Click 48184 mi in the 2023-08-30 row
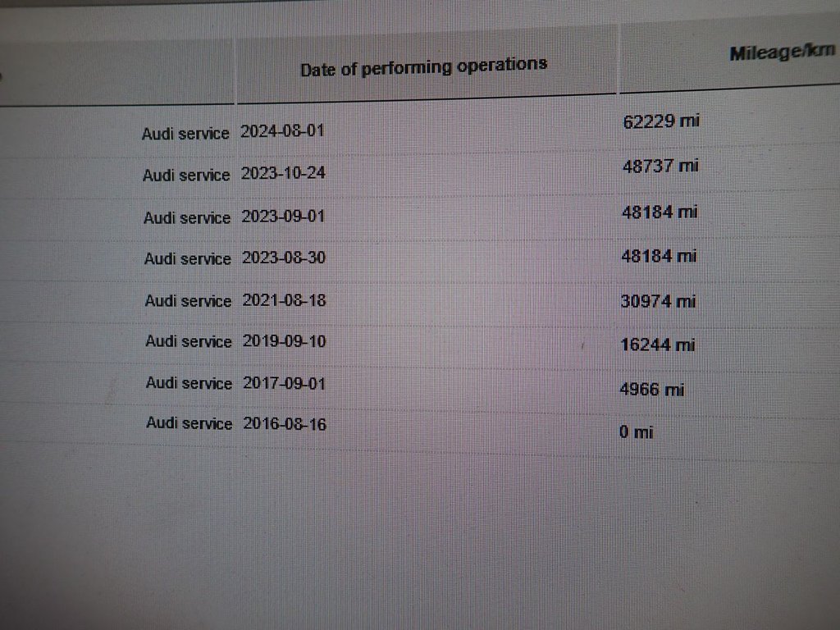Viewport: 840px width, 630px height. (x=659, y=256)
